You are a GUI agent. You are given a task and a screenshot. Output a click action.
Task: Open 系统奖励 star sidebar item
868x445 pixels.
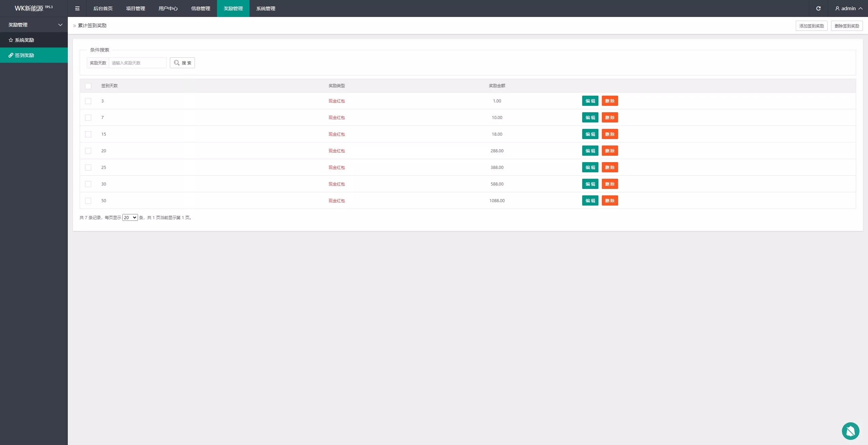pos(24,40)
